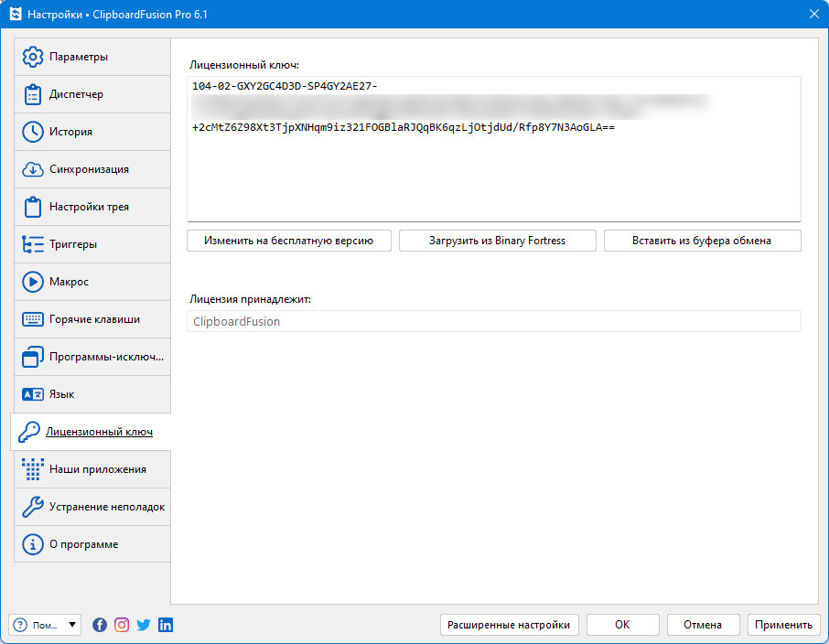Click the Язык translation icon
Viewport: 829px width, 644px height.
33,394
